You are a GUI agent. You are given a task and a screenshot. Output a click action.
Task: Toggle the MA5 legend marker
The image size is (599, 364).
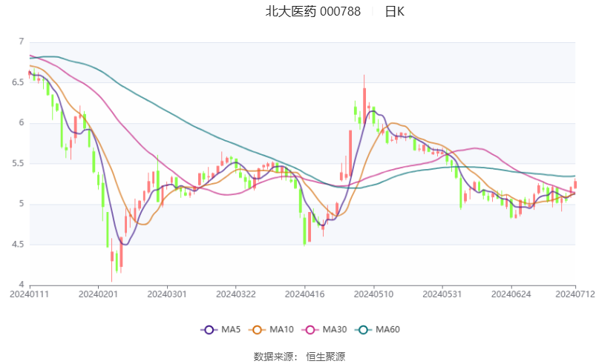209,330
